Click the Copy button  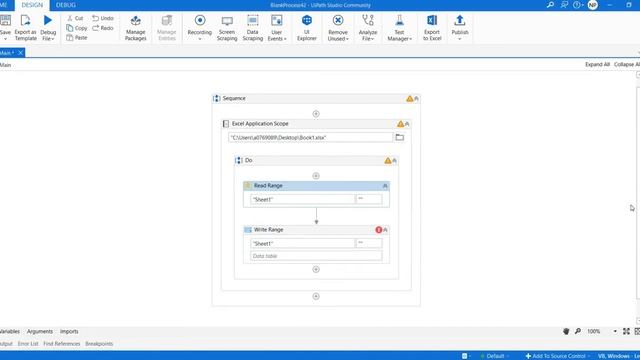(77, 28)
